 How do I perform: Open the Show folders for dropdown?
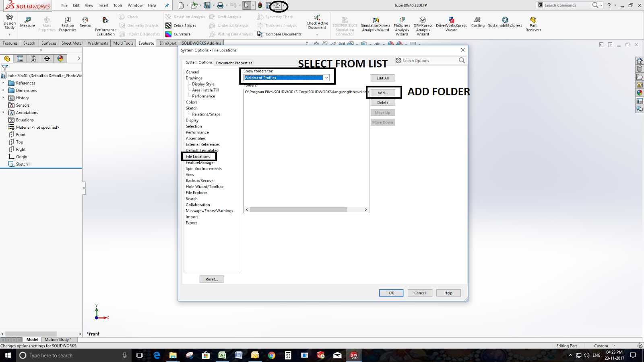coord(326,77)
